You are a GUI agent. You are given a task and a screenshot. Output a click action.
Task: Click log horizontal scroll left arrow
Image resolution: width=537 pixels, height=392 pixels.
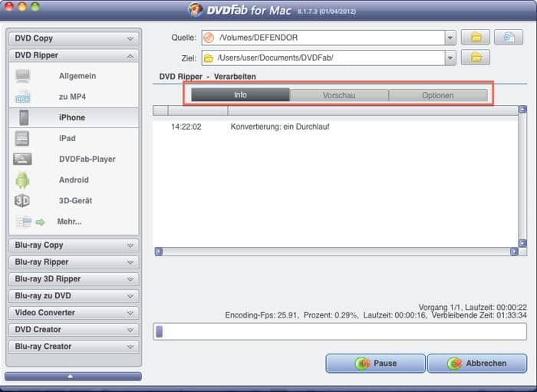point(159,252)
